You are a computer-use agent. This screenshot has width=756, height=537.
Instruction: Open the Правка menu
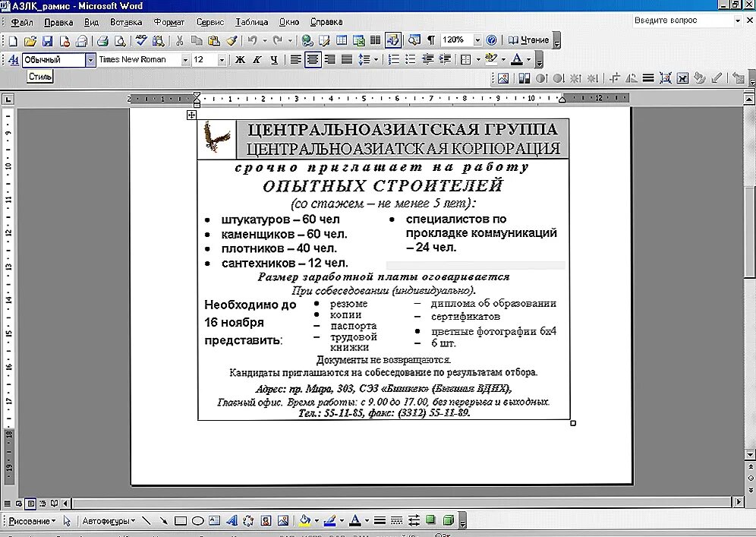point(58,22)
